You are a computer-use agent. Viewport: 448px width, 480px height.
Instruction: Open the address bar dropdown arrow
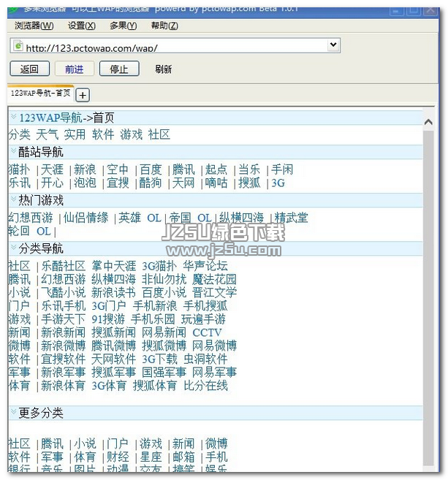click(x=333, y=45)
